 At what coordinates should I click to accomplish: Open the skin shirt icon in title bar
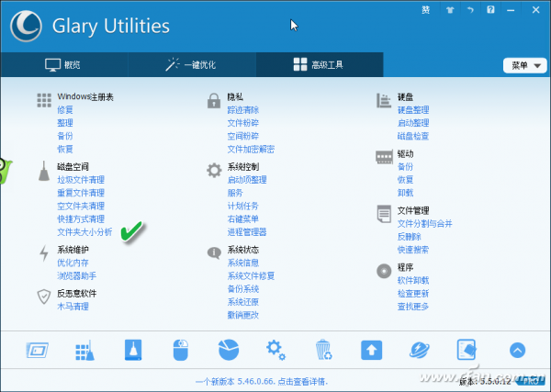click(x=450, y=10)
